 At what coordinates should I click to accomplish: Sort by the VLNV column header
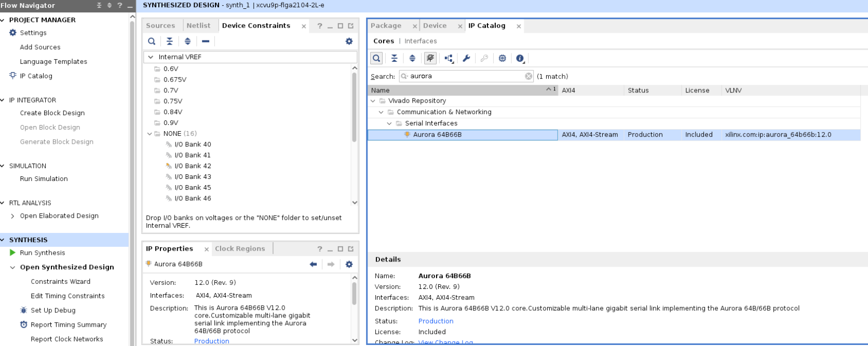click(790, 90)
